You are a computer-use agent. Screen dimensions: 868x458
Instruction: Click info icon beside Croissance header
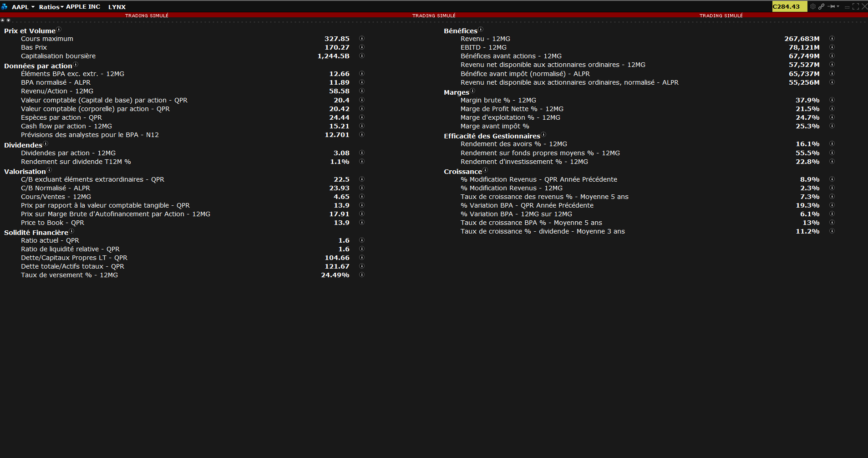click(x=485, y=170)
